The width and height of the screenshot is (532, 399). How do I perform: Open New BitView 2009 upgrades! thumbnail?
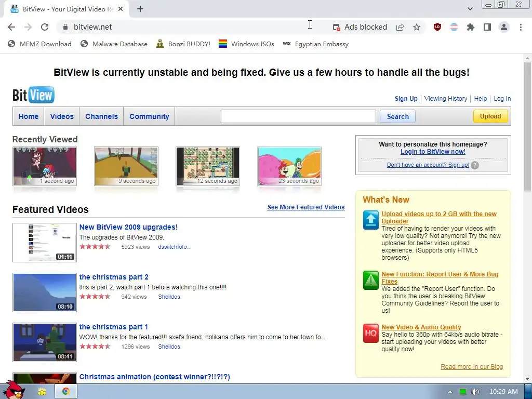click(x=45, y=243)
